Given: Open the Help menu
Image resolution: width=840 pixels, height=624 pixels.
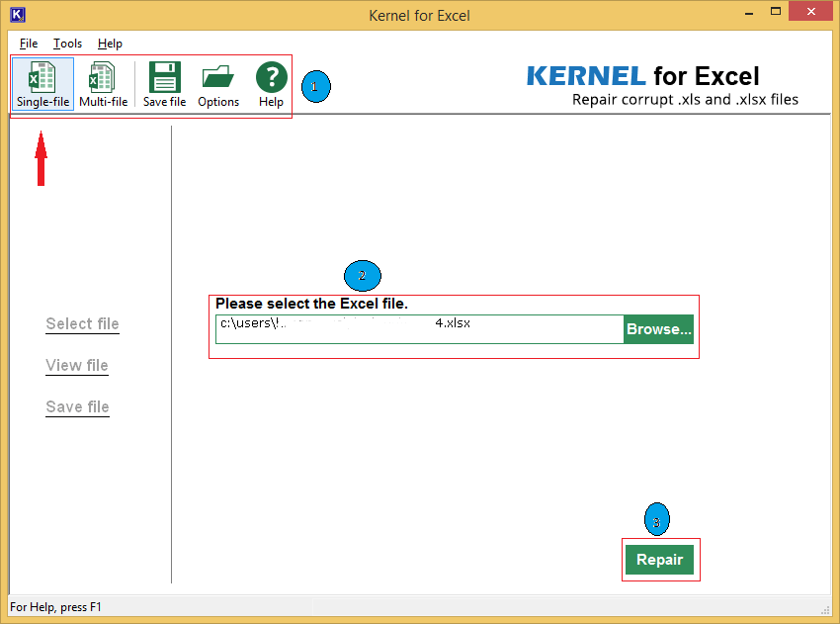Looking at the screenshot, I should click(x=110, y=44).
